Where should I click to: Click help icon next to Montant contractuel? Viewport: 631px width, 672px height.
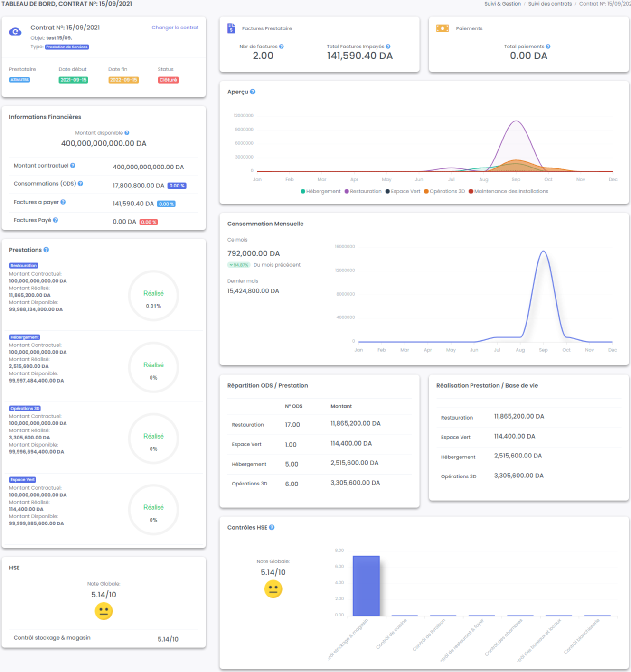[x=73, y=166]
